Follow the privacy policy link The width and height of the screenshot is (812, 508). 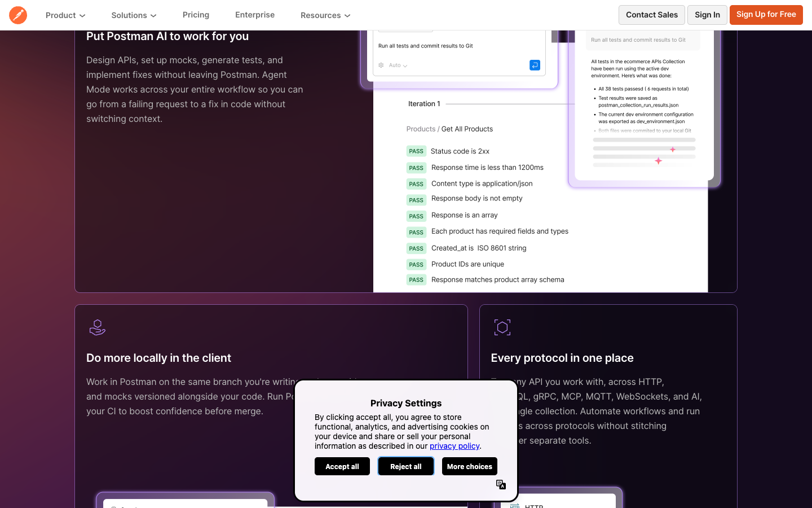[454, 446]
